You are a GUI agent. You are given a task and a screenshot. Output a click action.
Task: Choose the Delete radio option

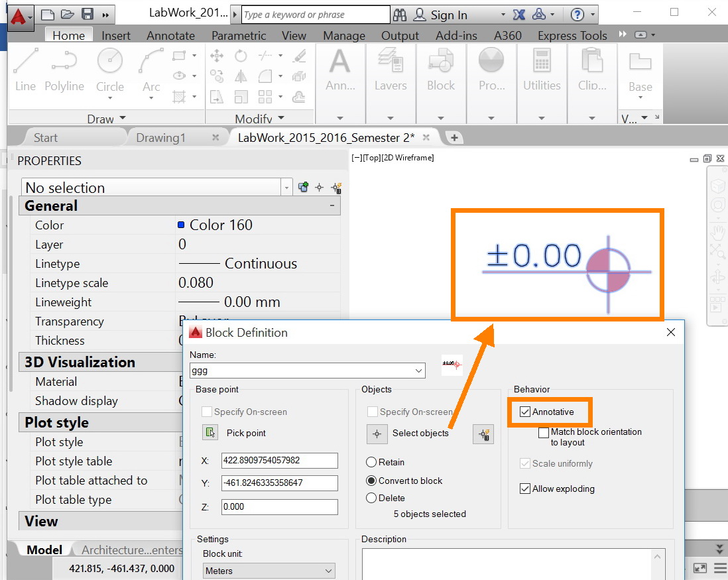tap(371, 498)
